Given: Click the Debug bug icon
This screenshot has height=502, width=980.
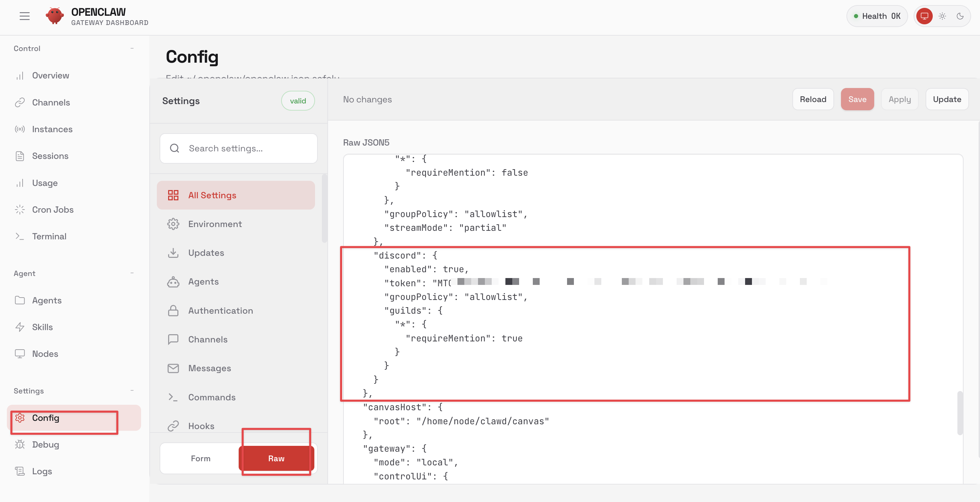Looking at the screenshot, I should (x=20, y=444).
